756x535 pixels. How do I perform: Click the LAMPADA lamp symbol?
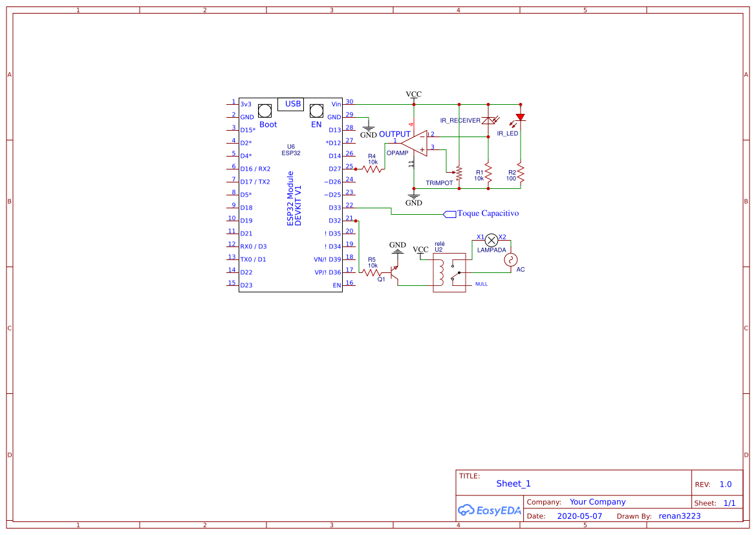click(x=491, y=240)
